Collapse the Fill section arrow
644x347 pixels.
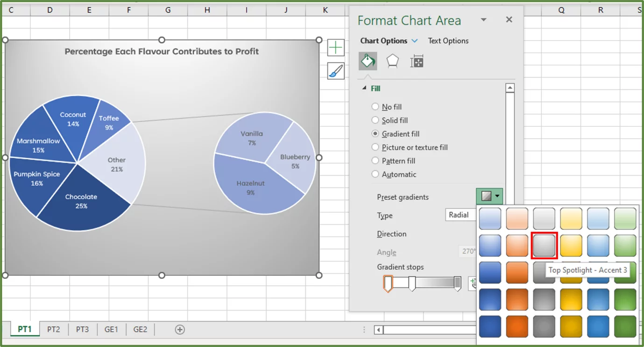point(364,88)
